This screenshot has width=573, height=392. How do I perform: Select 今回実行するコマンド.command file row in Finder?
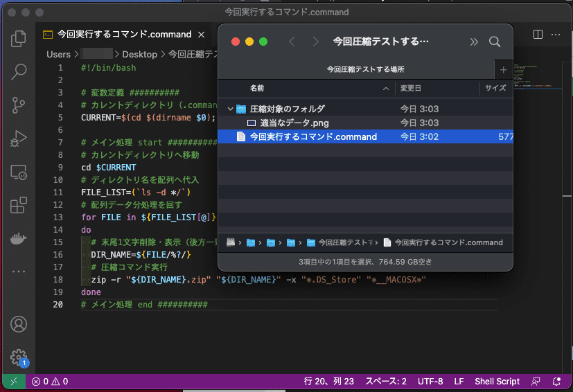(365, 136)
